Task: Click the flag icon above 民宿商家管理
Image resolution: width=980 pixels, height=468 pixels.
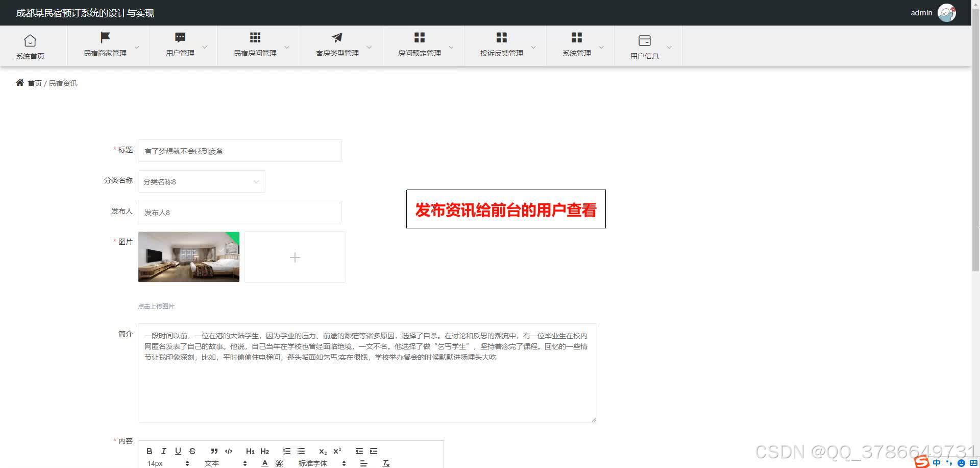Action: coord(105,37)
